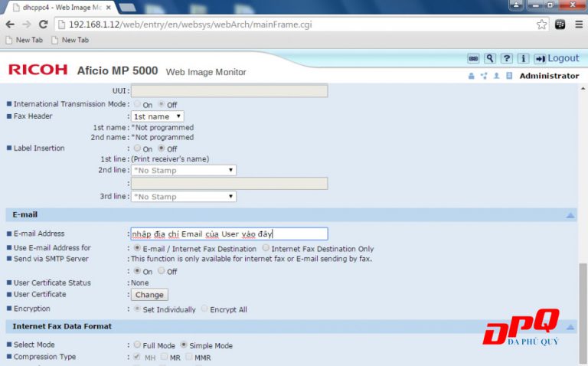The height and width of the screenshot is (366, 588).
Task: Select Internet Fax Destination Only option
Action: click(x=266, y=248)
